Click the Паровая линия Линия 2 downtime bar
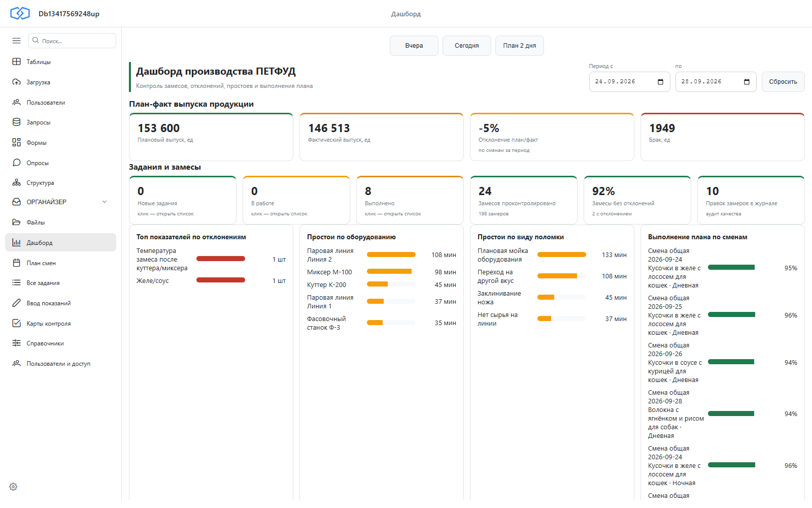812x508 pixels. (x=391, y=255)
